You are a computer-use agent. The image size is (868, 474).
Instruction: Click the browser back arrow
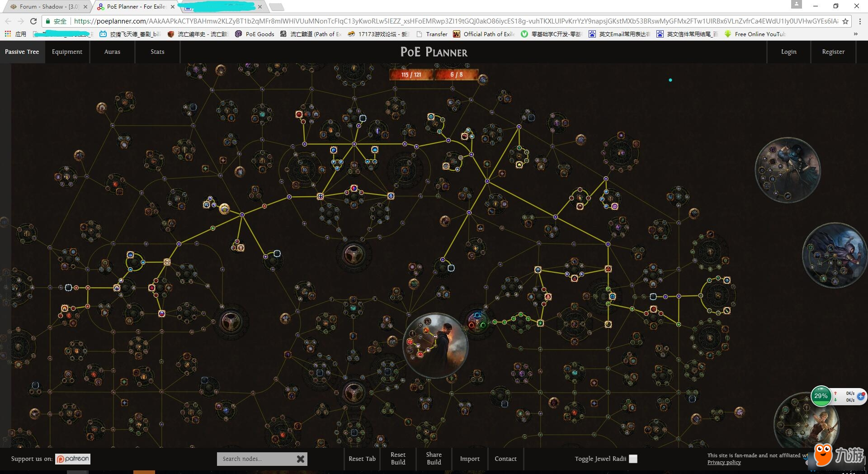click(8, 21)
